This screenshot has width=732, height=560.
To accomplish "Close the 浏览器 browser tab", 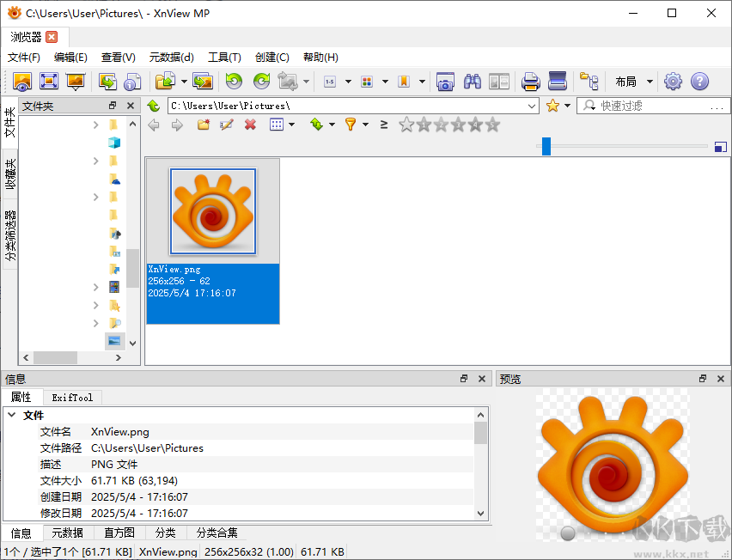I will (x=52, y=37).
